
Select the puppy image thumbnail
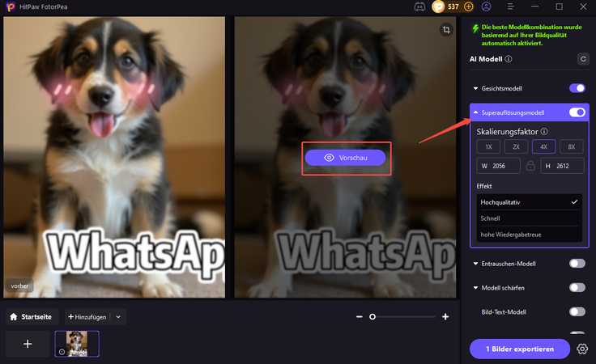[77, 344]
